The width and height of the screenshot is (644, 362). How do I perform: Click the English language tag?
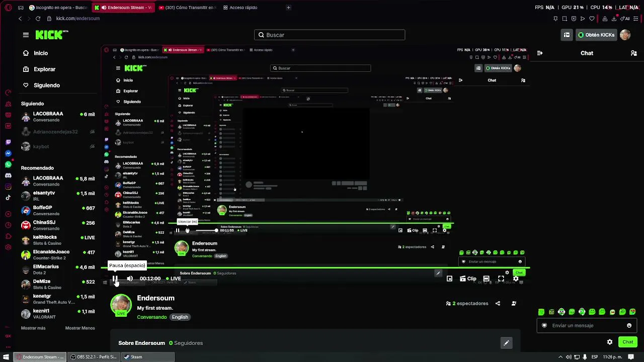pyautogui.click(x=180, y=317)
